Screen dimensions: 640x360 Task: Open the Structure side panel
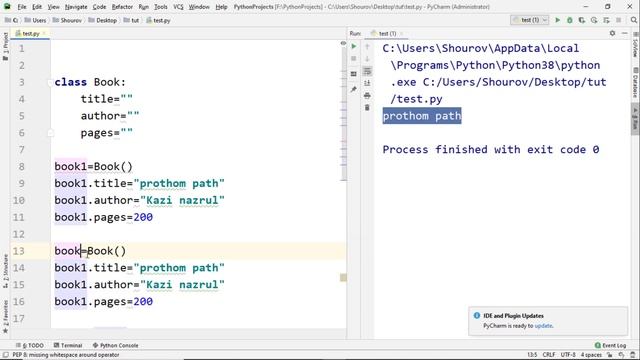pyautogui.click(x=5, y=270)
